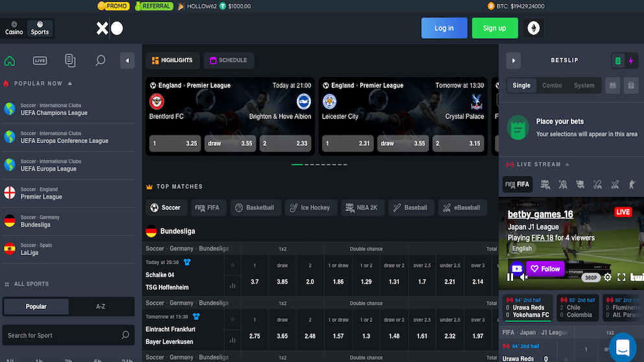Pick Crystal Palace win odds 3.15
Image resolution: width=644 pixels, height=362 pixels.
click(x=458, y=143)
